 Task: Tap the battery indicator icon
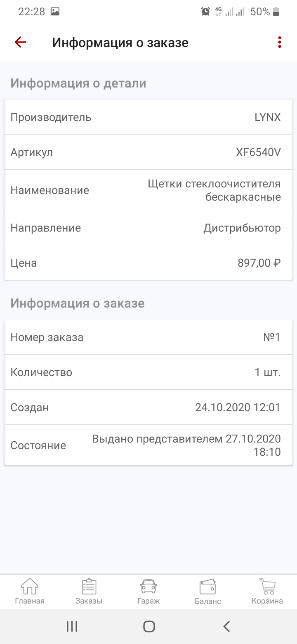276,12
